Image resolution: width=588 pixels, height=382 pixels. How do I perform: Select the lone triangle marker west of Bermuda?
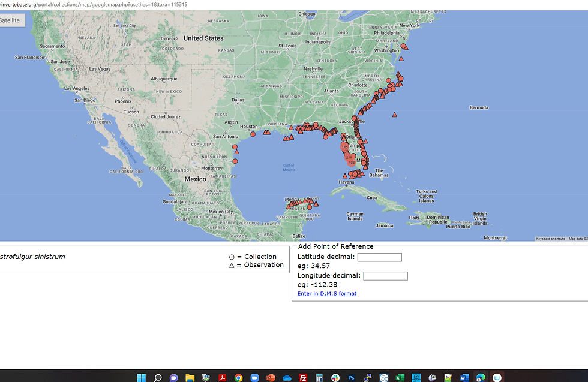coord(395,115)
